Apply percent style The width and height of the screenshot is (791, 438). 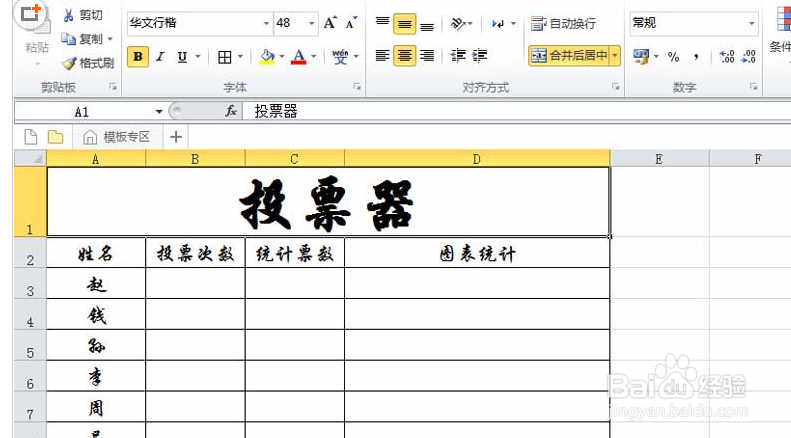pos(673,57)
